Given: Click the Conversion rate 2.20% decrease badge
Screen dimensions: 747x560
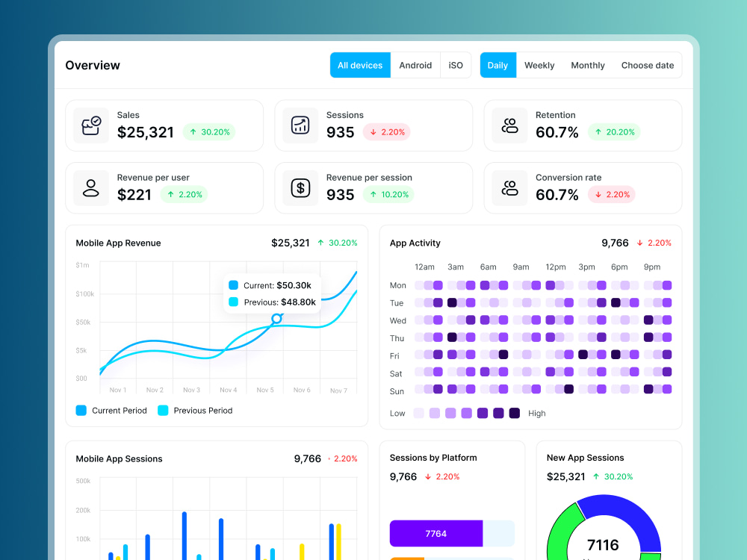Looking at the screenshot, I should 612,194.
